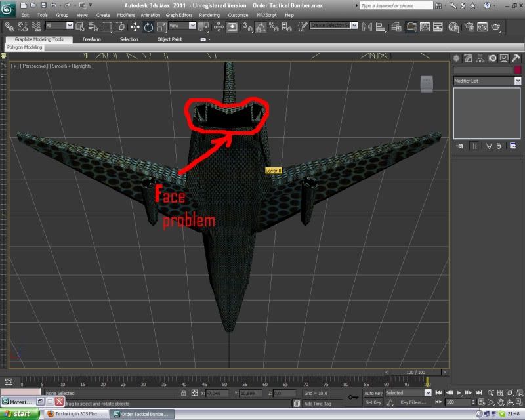Viewport: 525px width, 420px height.
Task: Click the 100 / 100 time slider
Action: click(416, 372)
